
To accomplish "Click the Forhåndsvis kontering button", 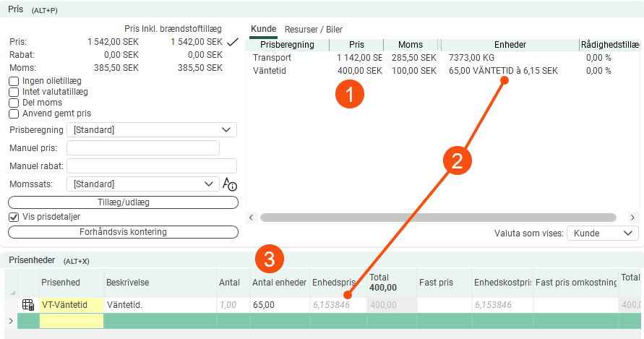I will pos(123,232).
